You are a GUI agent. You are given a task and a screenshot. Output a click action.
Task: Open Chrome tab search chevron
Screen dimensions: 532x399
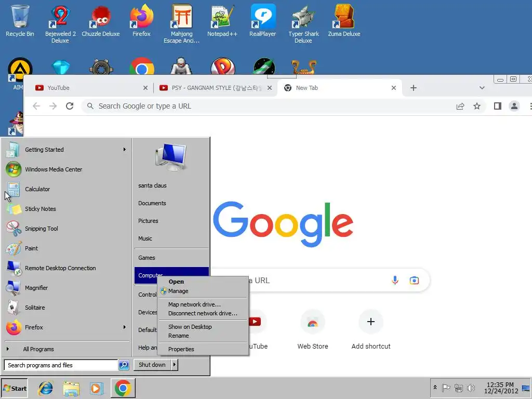482,88
